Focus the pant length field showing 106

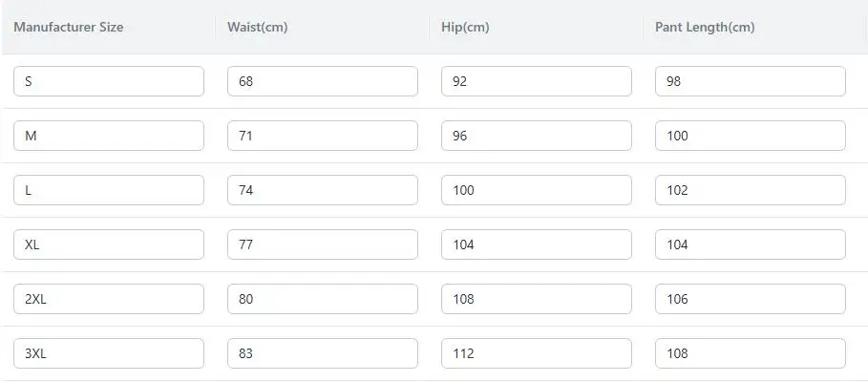coord(751,299)
